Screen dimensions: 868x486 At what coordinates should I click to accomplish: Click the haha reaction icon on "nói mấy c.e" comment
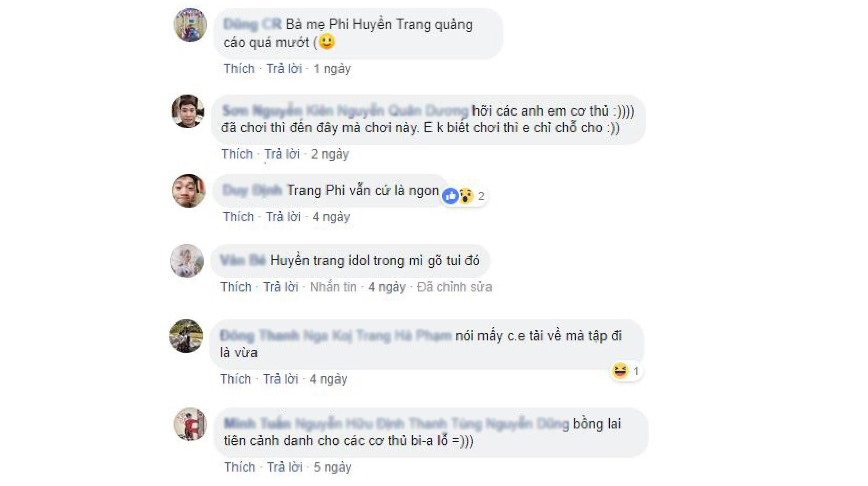point(620,371)
